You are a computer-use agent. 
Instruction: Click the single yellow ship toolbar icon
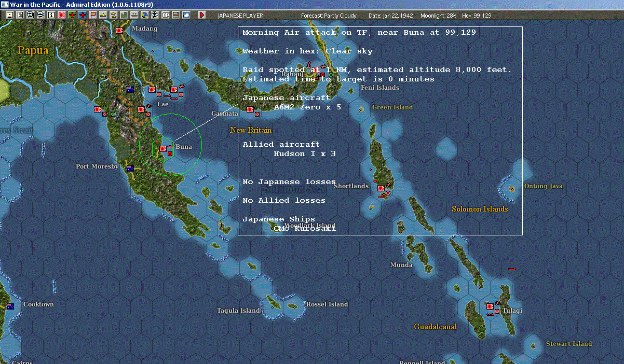(103, 16)
